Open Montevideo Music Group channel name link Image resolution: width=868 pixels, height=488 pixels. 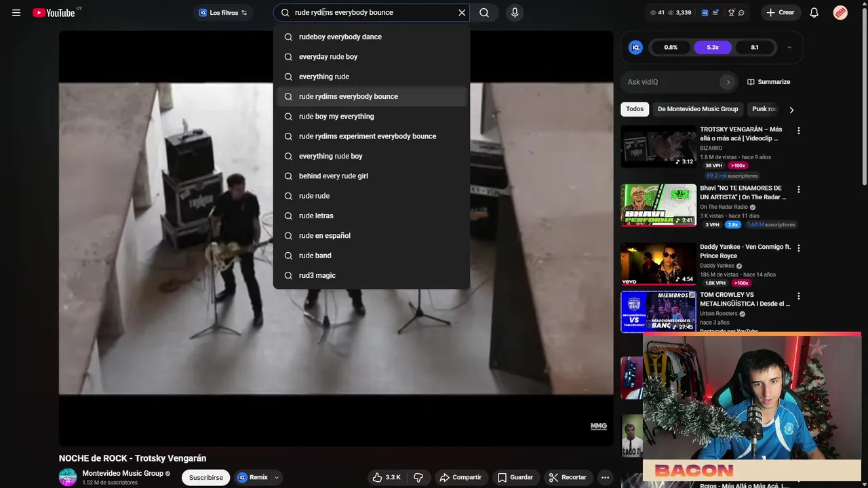click(123, 473)
